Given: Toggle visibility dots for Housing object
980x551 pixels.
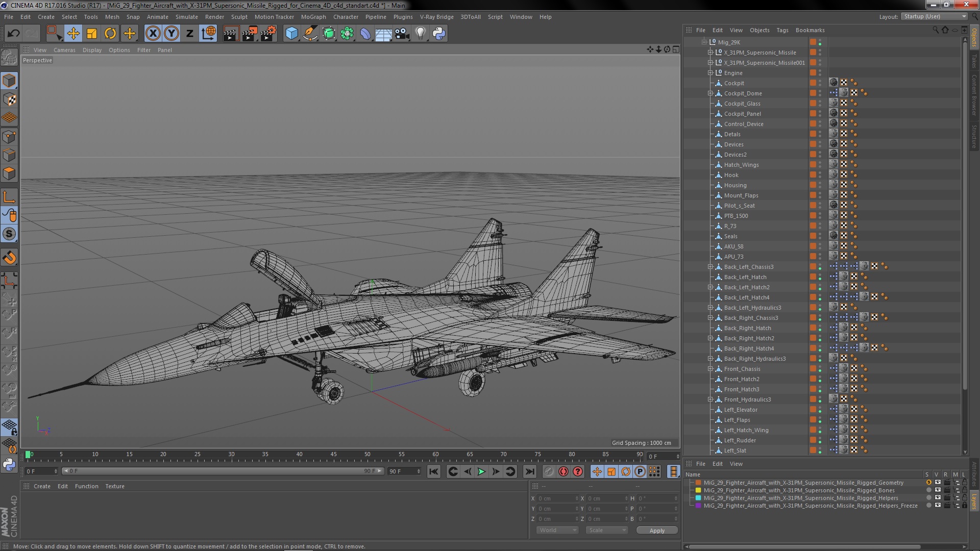Looking at the screenshot, I should click(820, 185).
